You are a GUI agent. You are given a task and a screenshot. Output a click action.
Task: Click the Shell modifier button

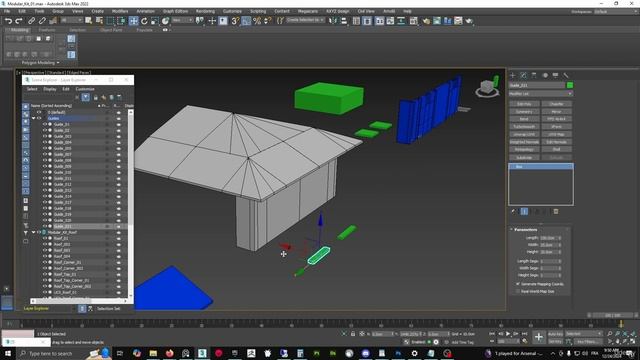556,150
